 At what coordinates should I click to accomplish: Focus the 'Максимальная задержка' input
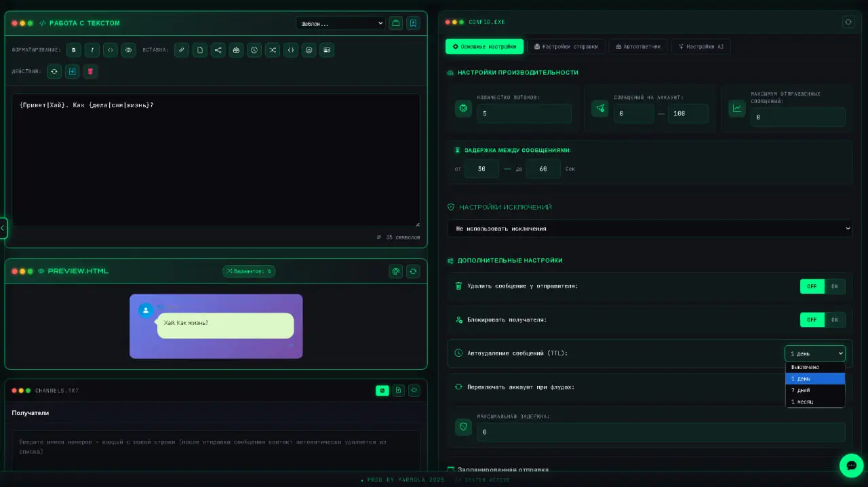click(660, 432)
